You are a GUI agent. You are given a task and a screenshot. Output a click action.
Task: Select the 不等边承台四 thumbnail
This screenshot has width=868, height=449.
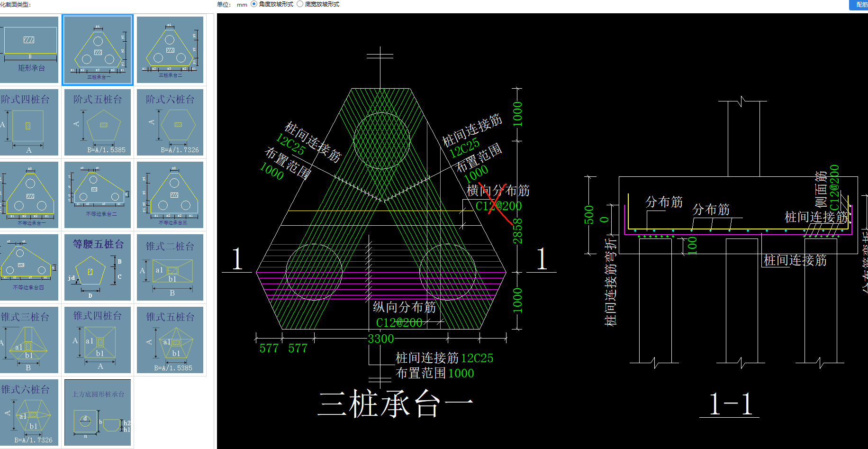coord(29,267)
